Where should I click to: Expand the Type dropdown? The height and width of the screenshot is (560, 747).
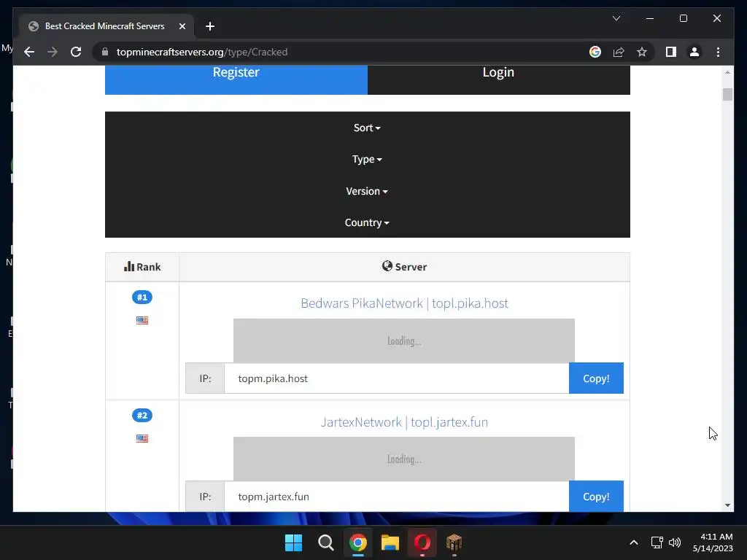(367, 159)
